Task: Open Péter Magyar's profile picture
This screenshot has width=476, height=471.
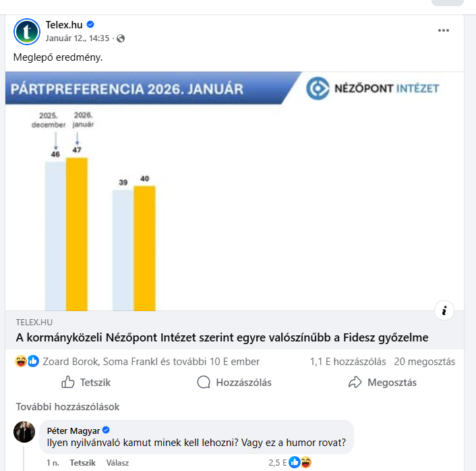Action: point(25,432)
